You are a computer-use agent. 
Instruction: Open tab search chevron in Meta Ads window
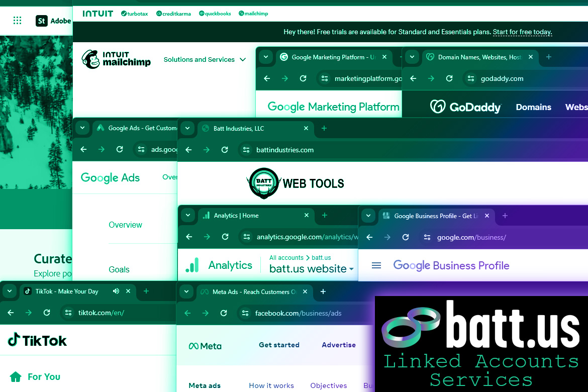pyautogui.click(x=186, y=291)
